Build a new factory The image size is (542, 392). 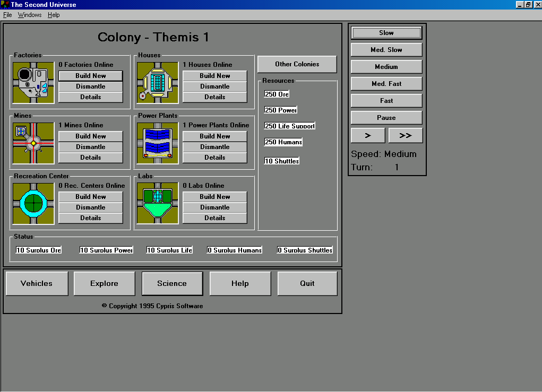click(91, 76)
